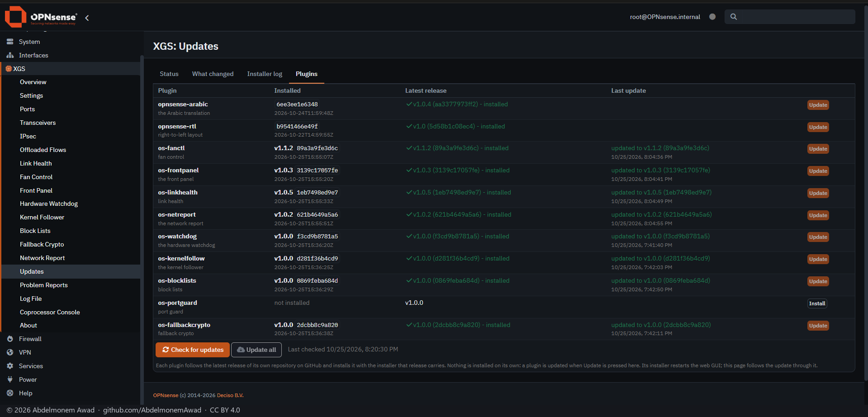Viewport: 868px width, 417px height.
Task: Click the System menu icon
Action: coord(10,42)
